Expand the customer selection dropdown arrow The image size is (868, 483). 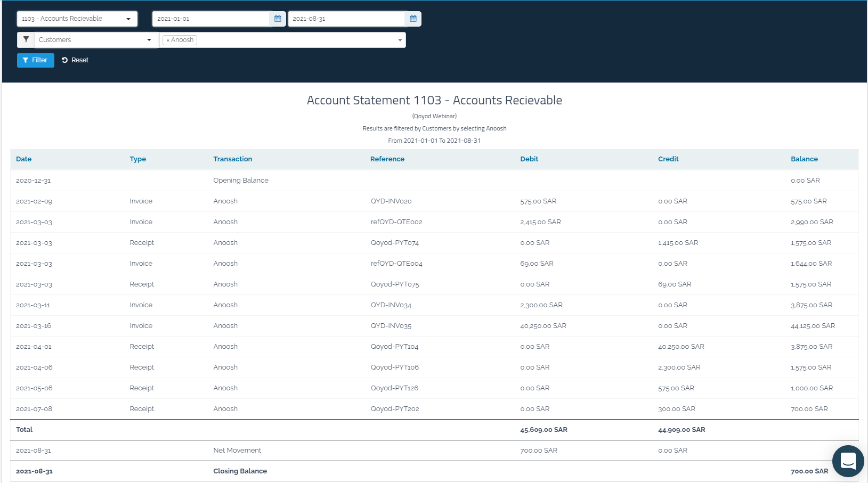pos(400,40)
